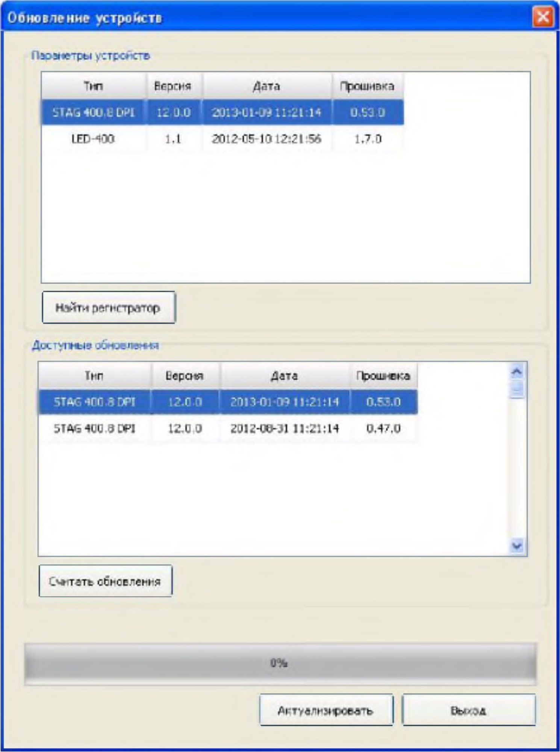Select STAG 400.8 DPI update with firmware 0.53.0
This screenshot has height=752, width=560.
coord(228,402)
